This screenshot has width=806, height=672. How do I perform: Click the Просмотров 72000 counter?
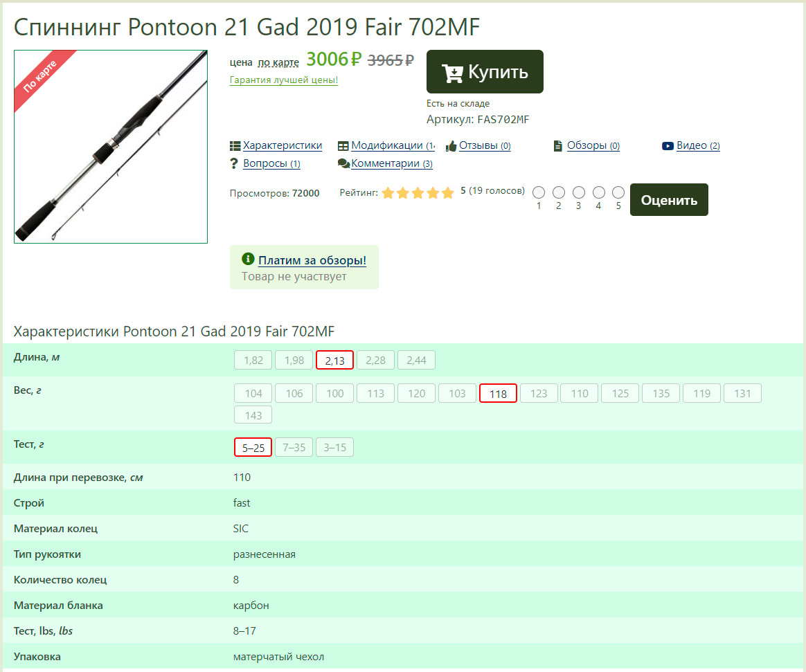coord(274,193)
